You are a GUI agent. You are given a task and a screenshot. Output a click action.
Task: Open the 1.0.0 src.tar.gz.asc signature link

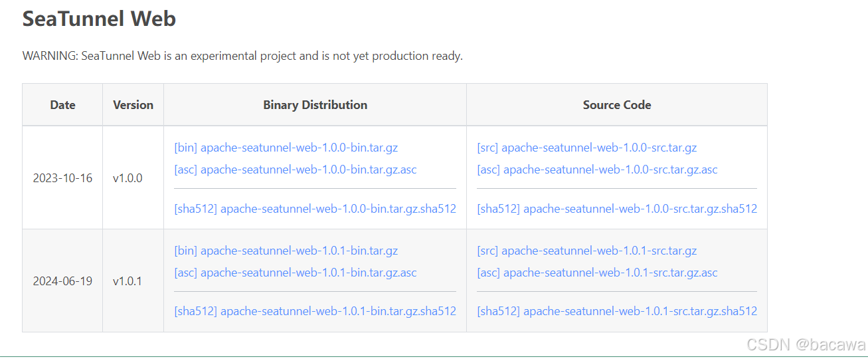597,170
